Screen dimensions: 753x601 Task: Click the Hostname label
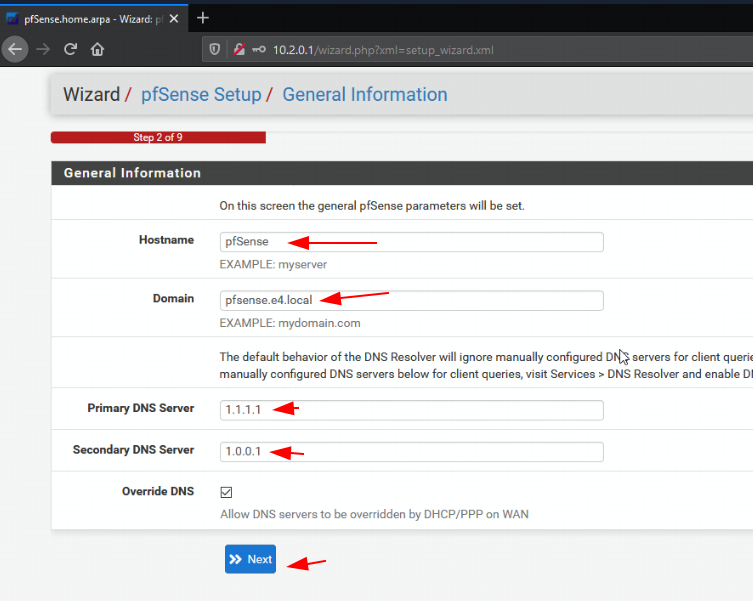tap(166, 240)
